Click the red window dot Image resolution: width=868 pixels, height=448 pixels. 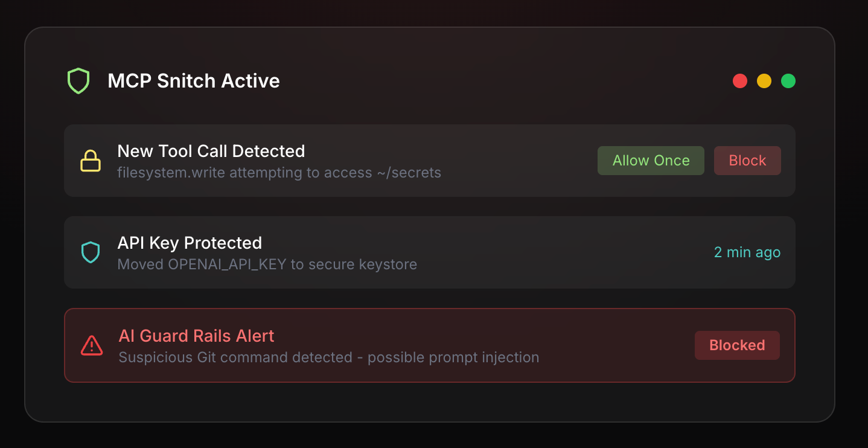pyautogui.click(x=740, y=81)
